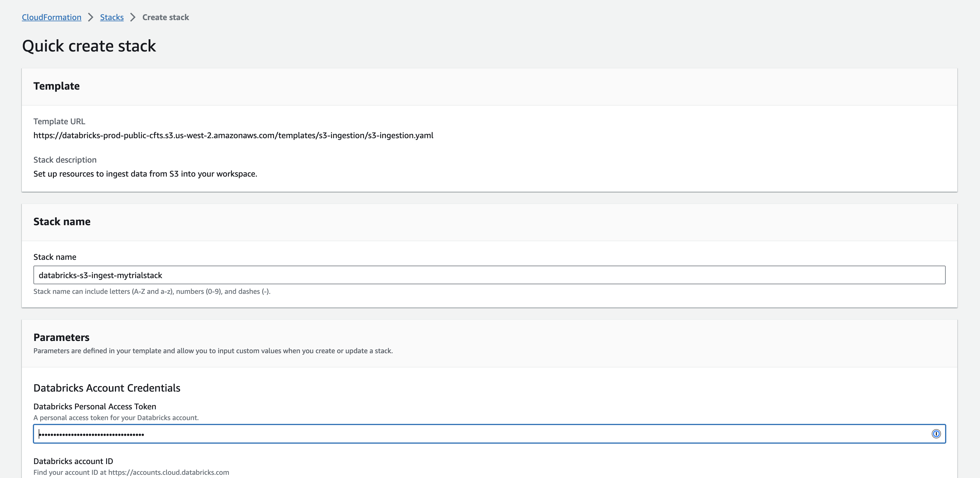Open the CloudFormation breadcrumb link
This screenshot has height=478, width=980.
[x=51, y=17]
